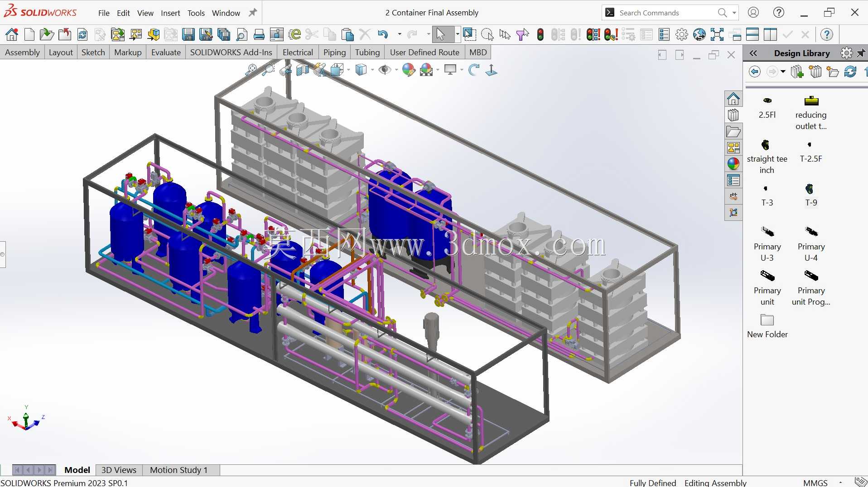This screenshot has height=487, width=868.
Task: Click the Create New Folder icon in Design Library
Action: pos(833,72)
